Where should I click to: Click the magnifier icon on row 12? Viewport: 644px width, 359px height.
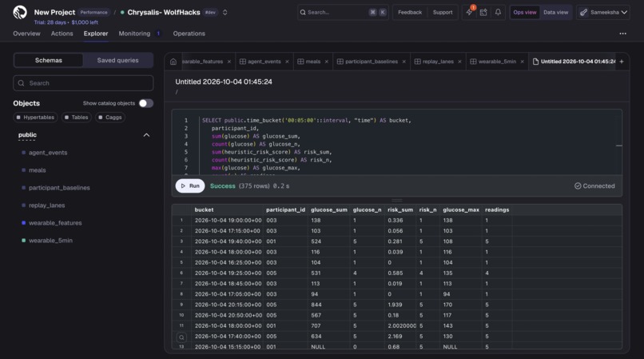point(181,337)
